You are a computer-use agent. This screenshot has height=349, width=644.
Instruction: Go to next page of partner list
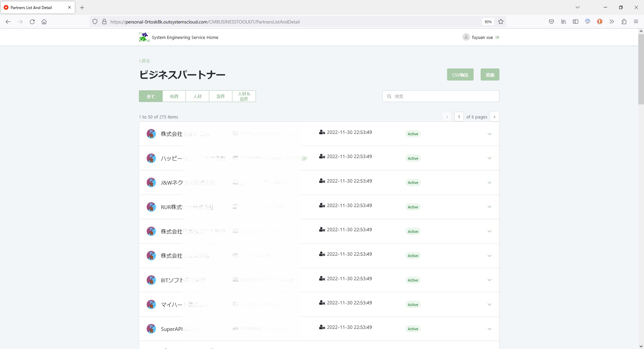point(494,117)
